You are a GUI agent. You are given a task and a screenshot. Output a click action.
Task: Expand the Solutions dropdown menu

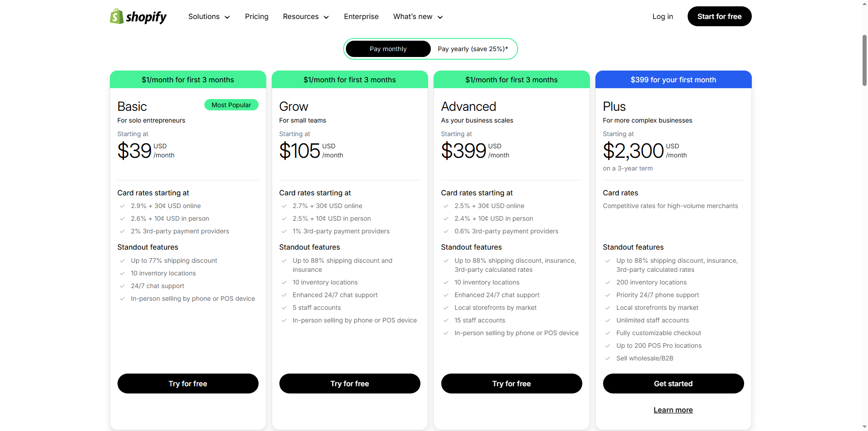coord(209,17)
